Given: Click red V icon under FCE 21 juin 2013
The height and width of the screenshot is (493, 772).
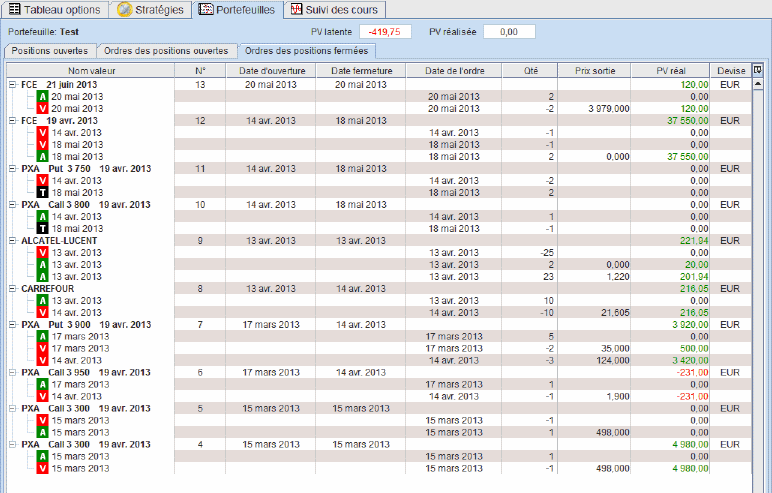Looking at the screenshot, I should pyautogui.click(x=43, y=108).
